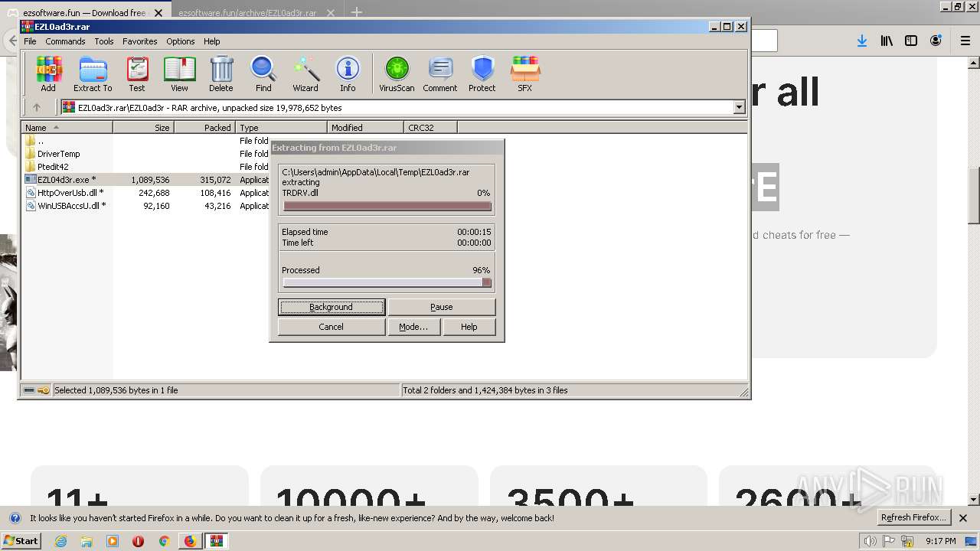
Task: Sort files by Packed column
Action: point(205,128)
